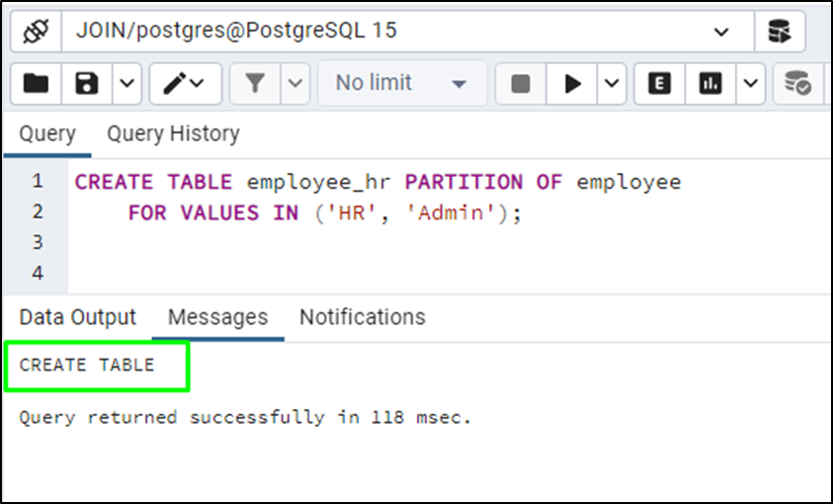This screenshot has height=504, width=833.
Task: Open the connection selector JOIN/postgres@PostgreSQL 15
Action: pyautogui.click(x=407, y=32)
